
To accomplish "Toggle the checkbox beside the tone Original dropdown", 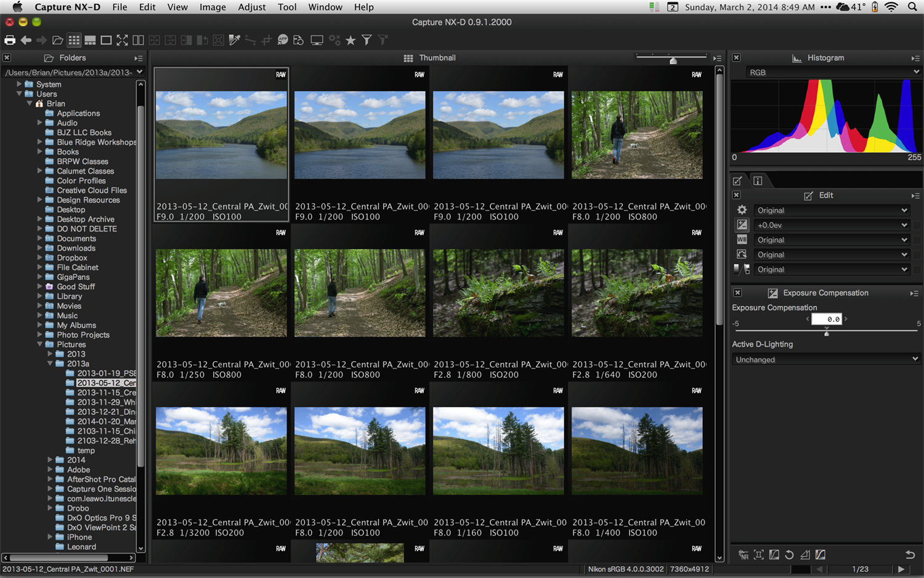I will pyautogui.click(x=917, y=269).
